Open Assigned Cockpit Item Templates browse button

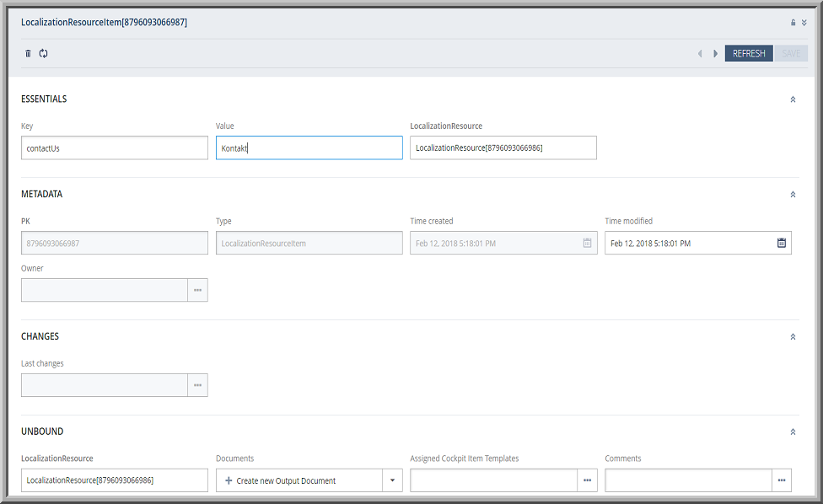tap(587, 480)
